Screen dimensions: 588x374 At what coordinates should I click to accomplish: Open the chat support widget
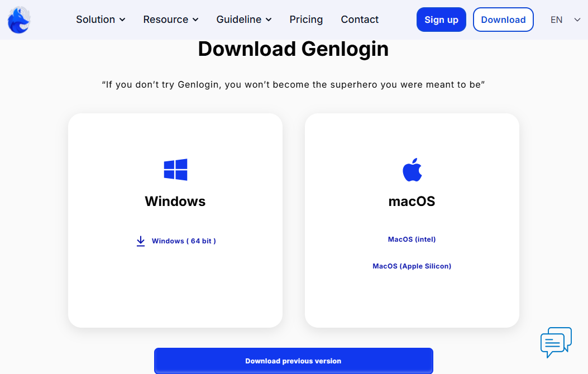coord(556,342)
